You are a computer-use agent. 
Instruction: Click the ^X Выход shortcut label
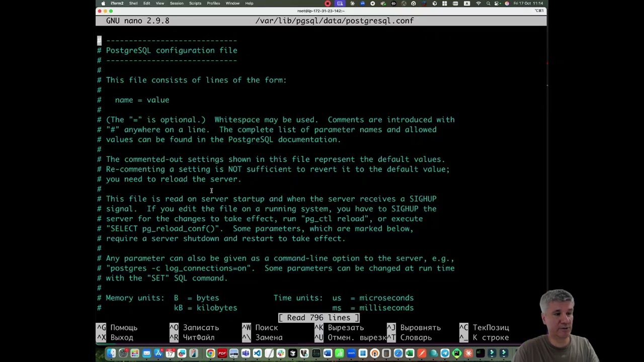tap(115, 338)
